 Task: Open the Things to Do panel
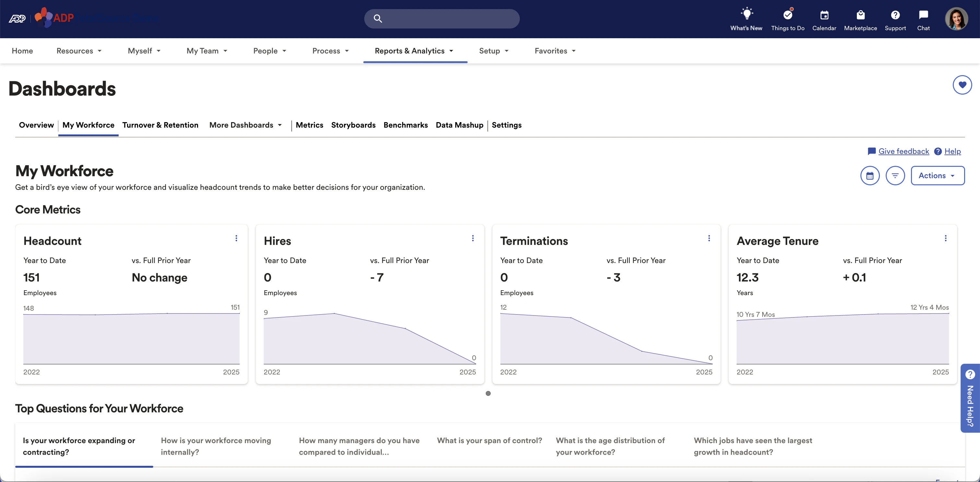point(787,18)
